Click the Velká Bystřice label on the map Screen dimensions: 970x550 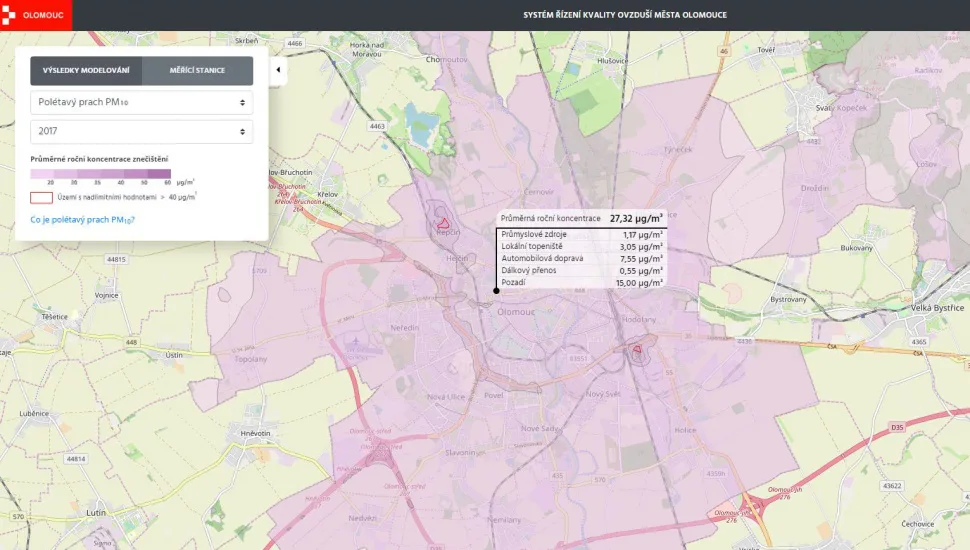click(x=937, y=307)
